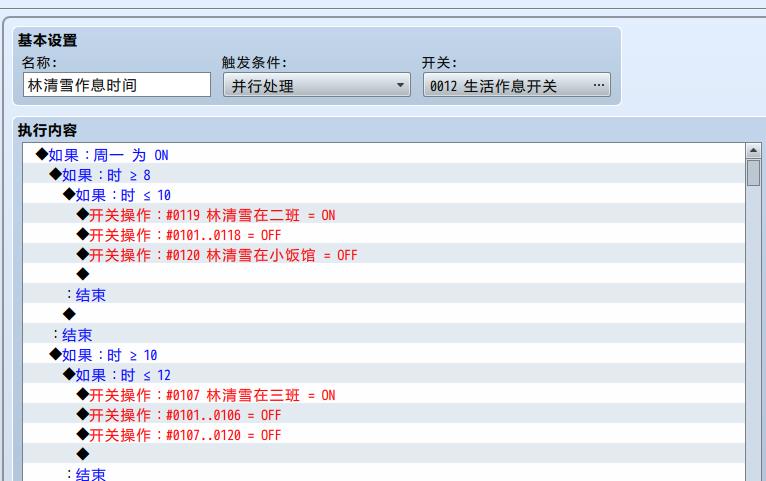Select the empty line below #0120 小饭馆 command
The width and height of the screenshot is (766, 481).
(383, 274)
